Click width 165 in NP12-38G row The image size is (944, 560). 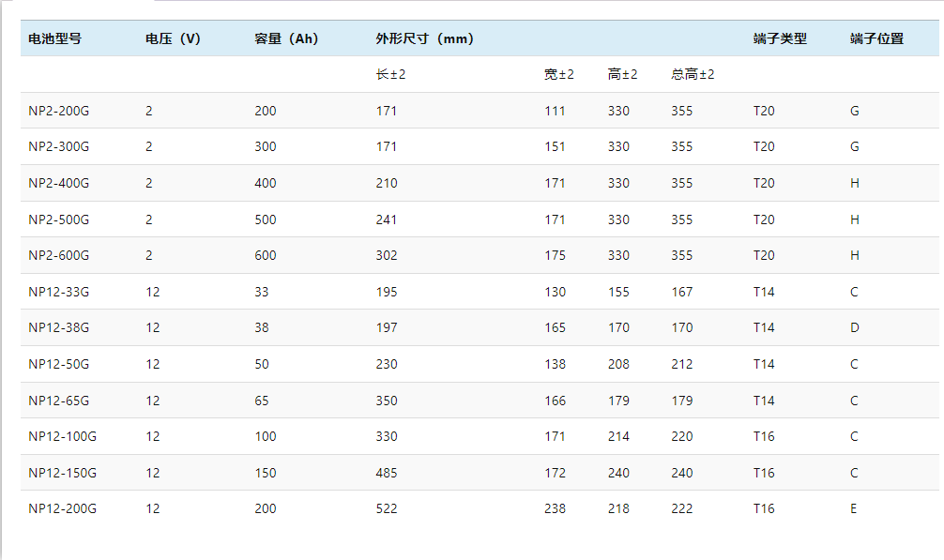(556, 327)
